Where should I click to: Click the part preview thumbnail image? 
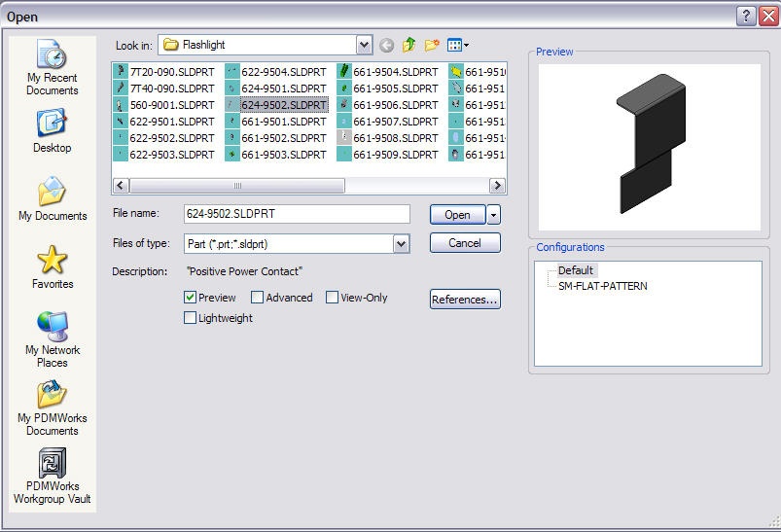point(650,148)
